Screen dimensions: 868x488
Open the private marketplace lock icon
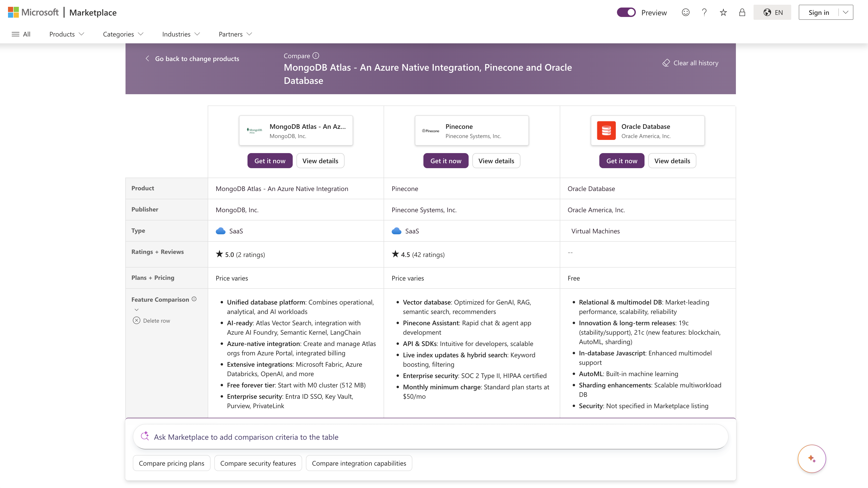tap(742, 12)
